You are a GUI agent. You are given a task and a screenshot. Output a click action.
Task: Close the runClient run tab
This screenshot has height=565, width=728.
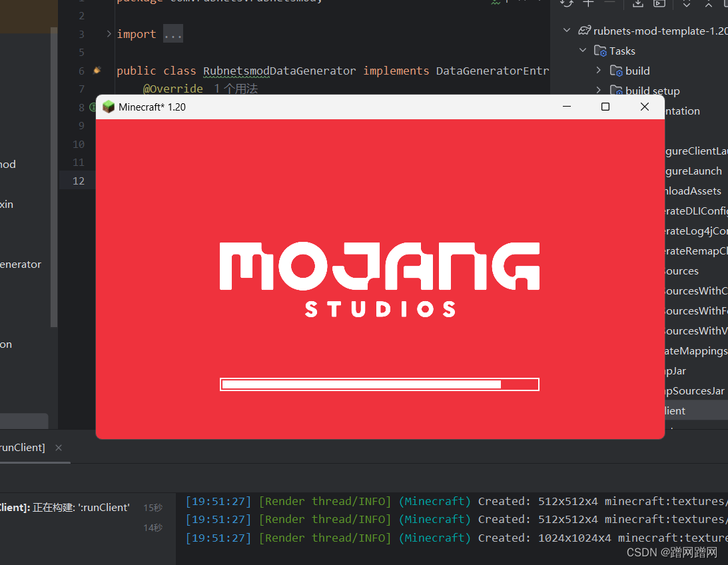59,448
